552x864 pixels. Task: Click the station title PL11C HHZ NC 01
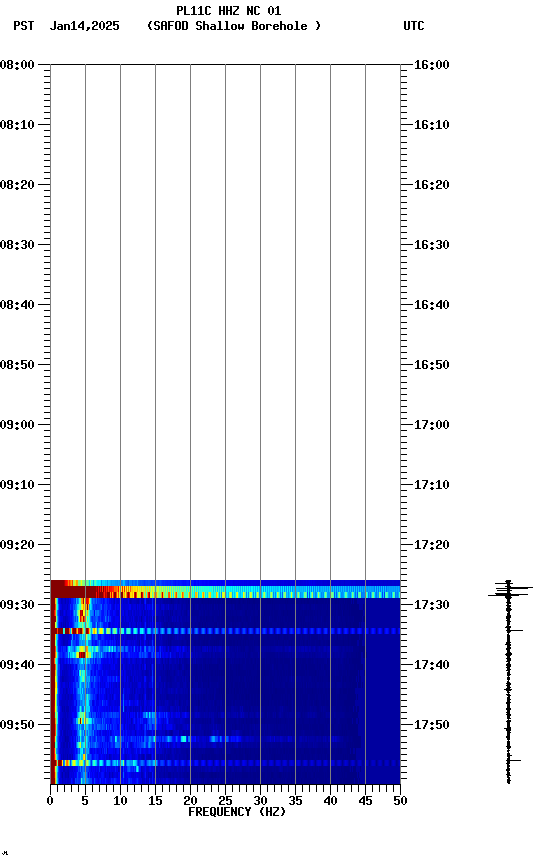(x=229, y=10)
